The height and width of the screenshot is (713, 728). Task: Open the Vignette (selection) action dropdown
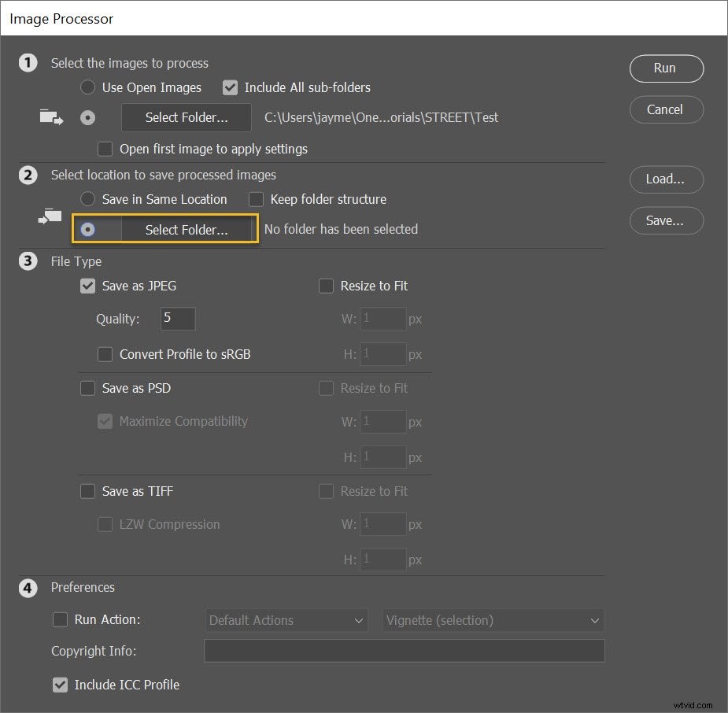[492, 620]
